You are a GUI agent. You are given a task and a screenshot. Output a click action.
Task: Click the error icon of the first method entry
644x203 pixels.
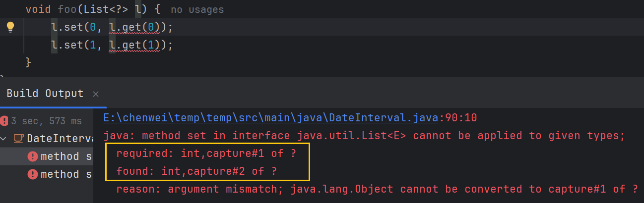[x=33, y=156]
